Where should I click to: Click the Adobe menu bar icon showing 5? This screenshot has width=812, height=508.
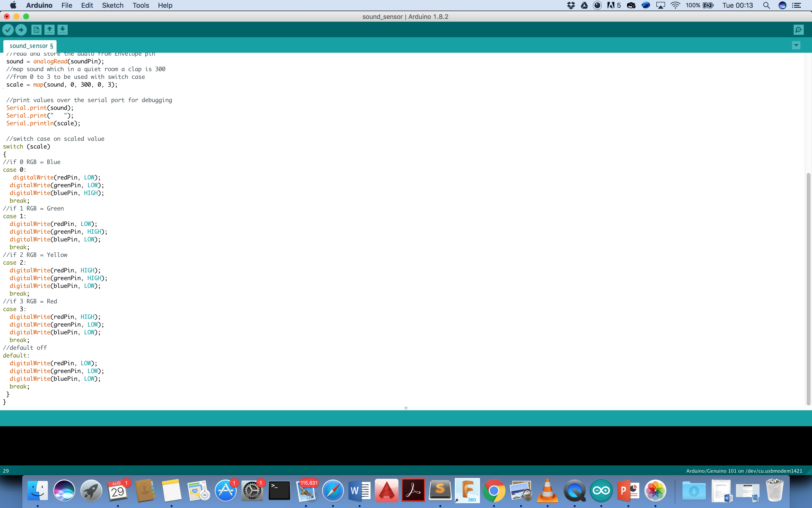tap(614, 5)
